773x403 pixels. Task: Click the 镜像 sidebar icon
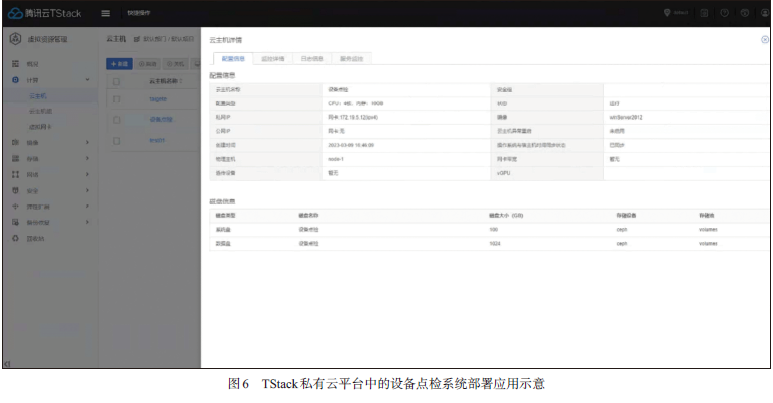[15, 143]
